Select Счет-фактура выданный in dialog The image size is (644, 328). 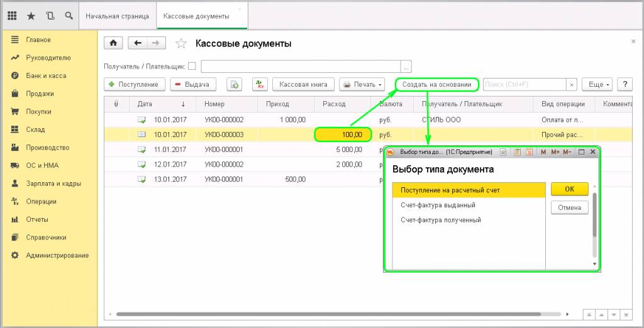pyautogui.click(x=469, y=205)
